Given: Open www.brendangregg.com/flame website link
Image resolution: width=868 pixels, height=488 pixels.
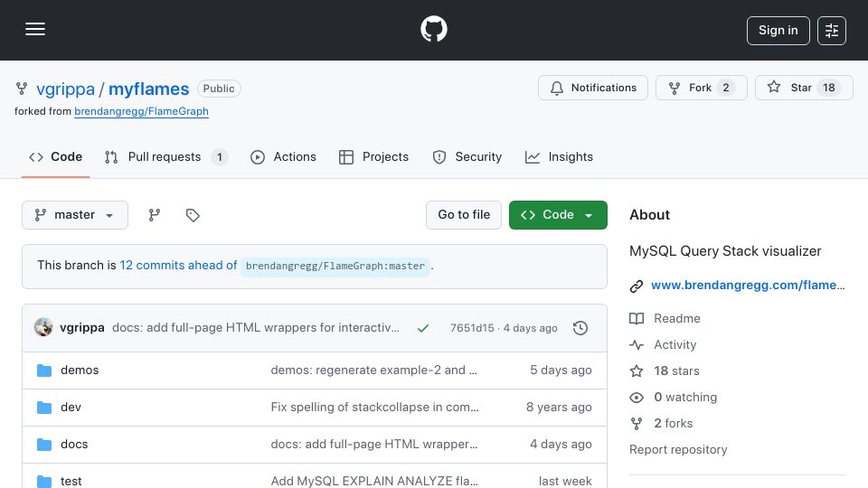Looking at the screenshot, I should (748, 285).
